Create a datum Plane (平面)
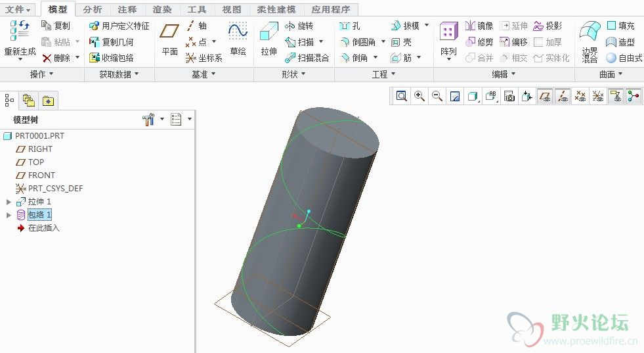The height and width of the screenshot is (353, 644). [x=169, y=39]
